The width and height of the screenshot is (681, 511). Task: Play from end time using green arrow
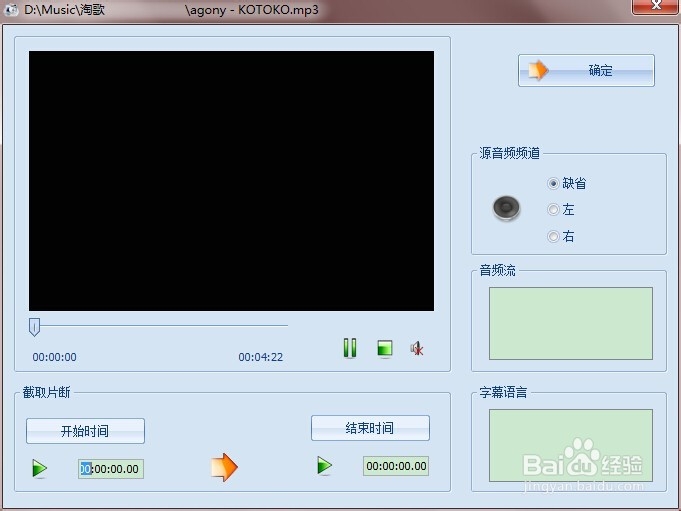pyautogui.click(x=324, y=466)
